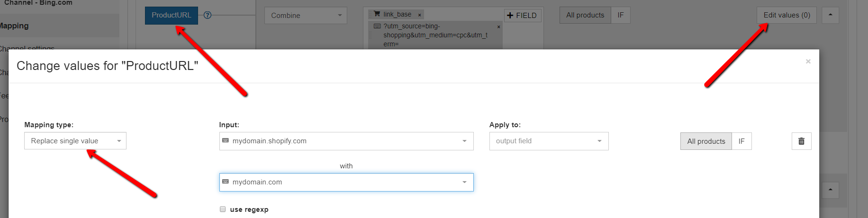868x218 pixels.
Task: Select All products in the dialog
Action: 706,141
